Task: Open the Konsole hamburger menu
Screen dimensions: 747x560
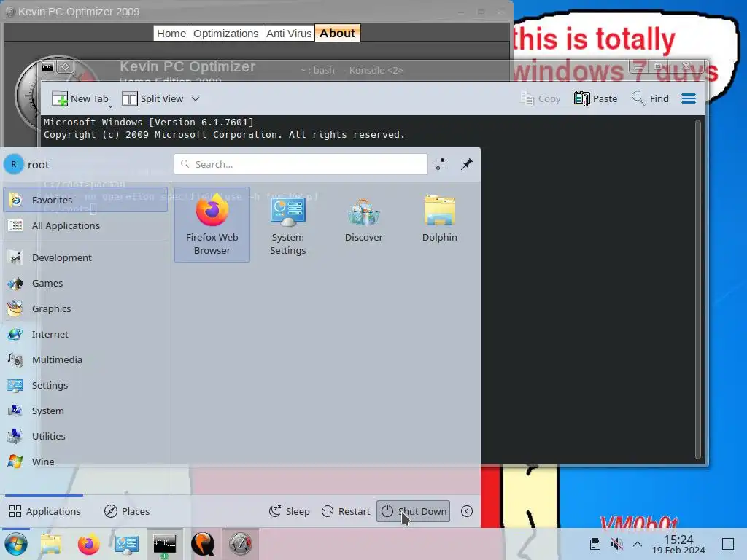Action: 689,98
